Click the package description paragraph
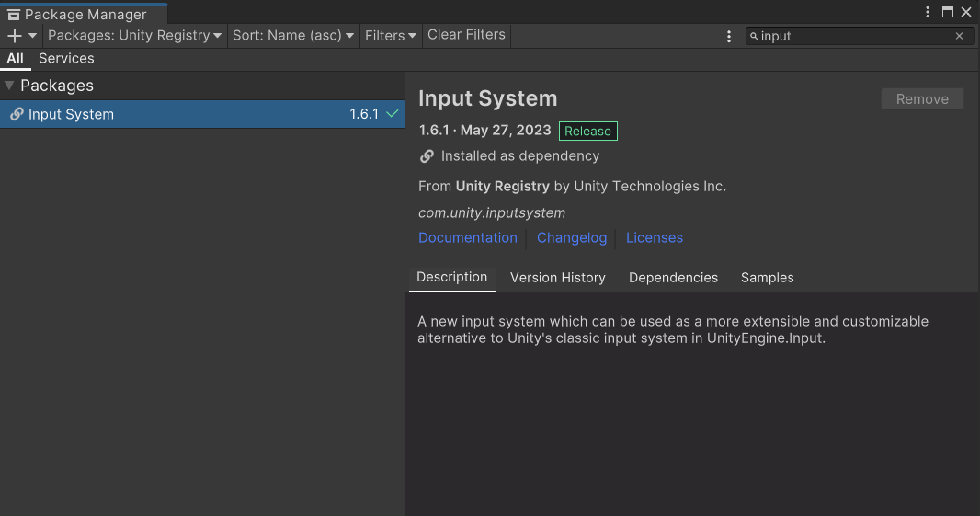The height and width of the screenshot is (516, 980). tap(673, 329)
